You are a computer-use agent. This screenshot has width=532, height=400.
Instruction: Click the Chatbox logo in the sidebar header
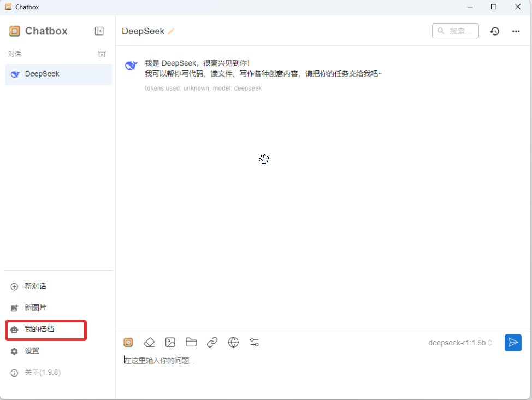click(15, 31)
